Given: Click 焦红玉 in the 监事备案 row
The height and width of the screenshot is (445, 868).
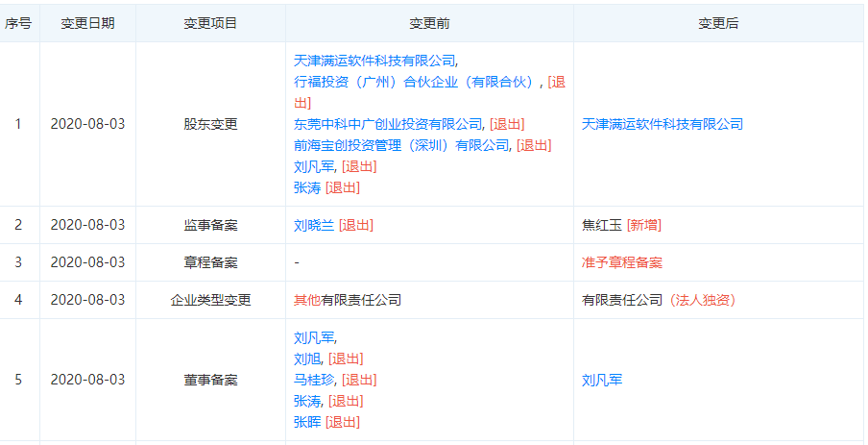Looking at the screenshot, I should click(x=601, y=225).
